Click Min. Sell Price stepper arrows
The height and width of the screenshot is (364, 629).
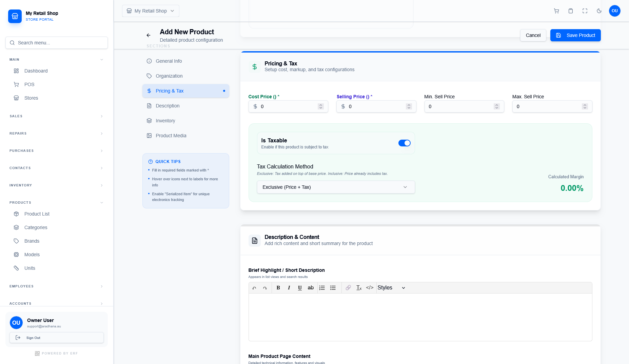point(497,106)
